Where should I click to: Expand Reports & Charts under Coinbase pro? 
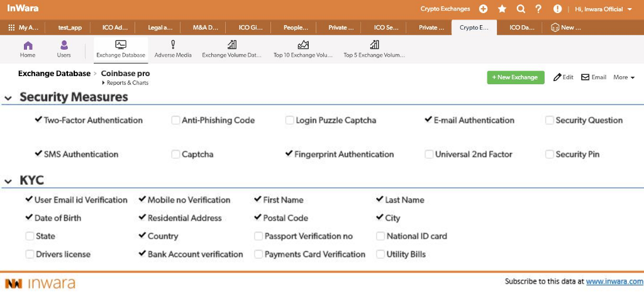click(x=126, y=83)
